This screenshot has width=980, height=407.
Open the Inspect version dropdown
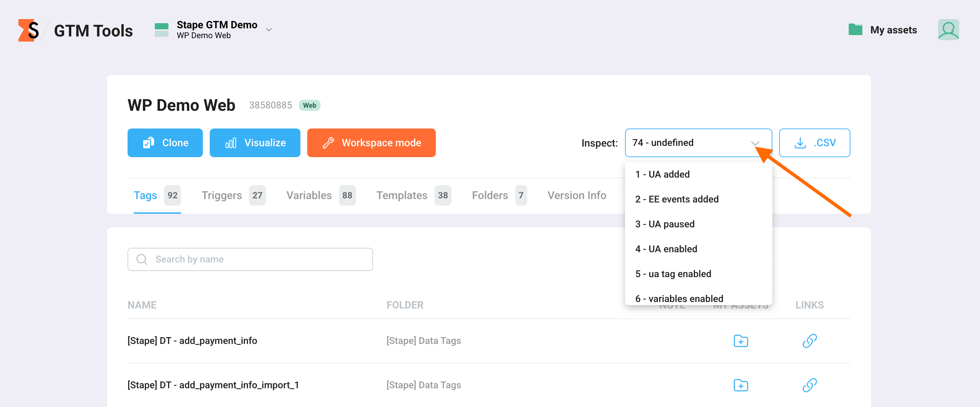click(698, 142)
